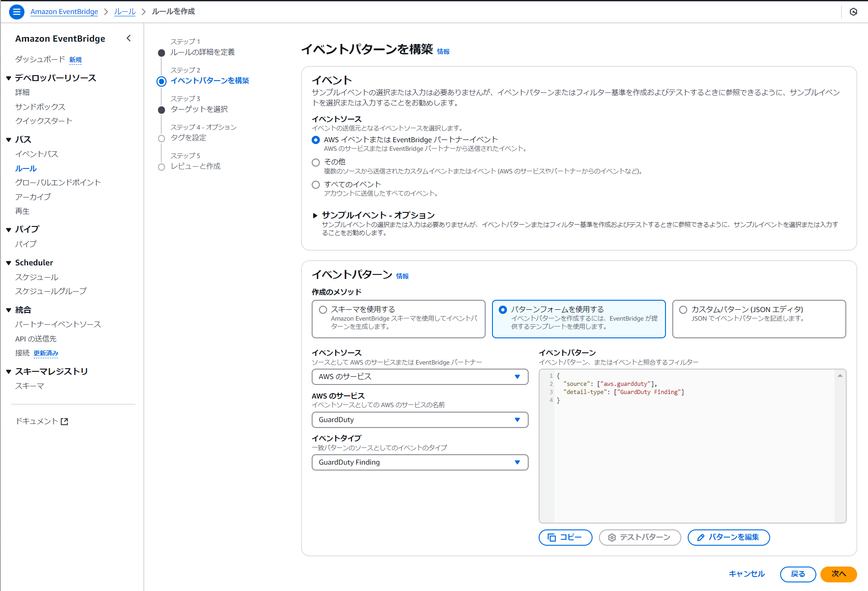Click the コピー button
The image size is (868, 591).
point(565,538)
